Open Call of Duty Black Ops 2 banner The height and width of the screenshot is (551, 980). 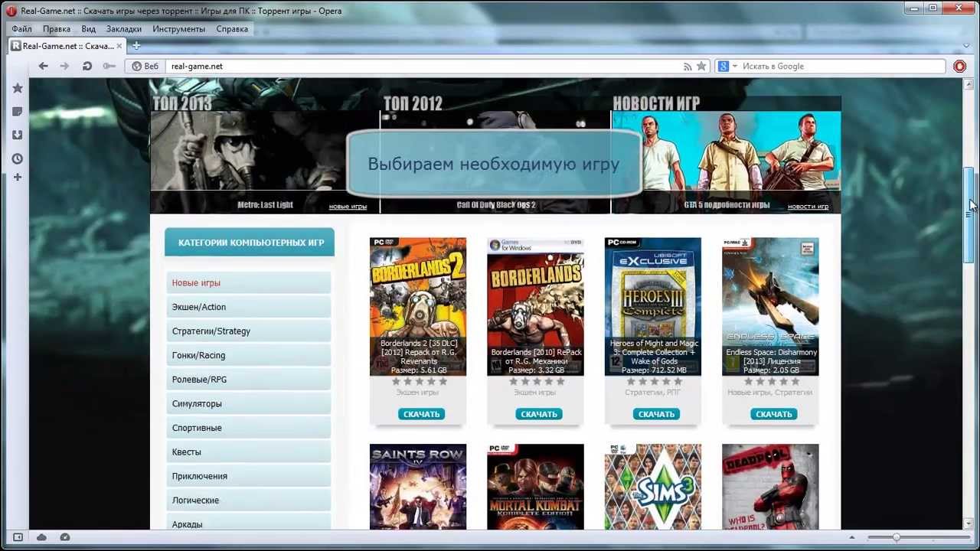click(x=495, y=162)
